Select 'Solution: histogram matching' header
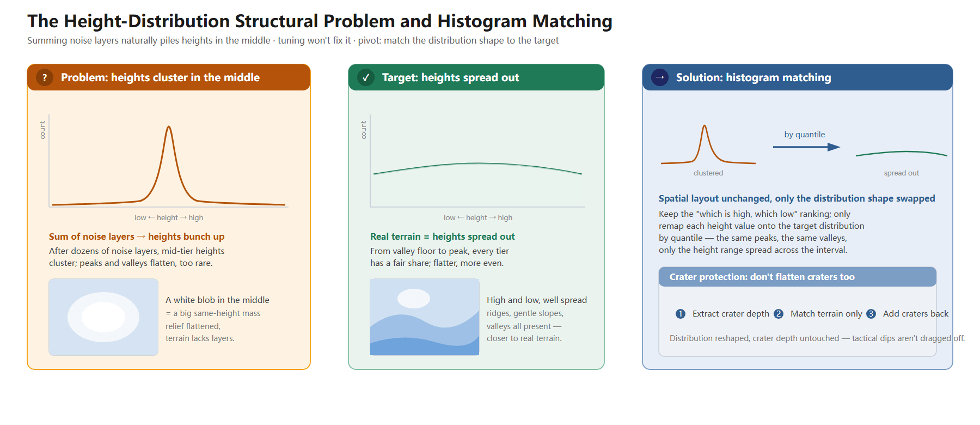This screenshot has height=425, width=980. tap(798, 77)
